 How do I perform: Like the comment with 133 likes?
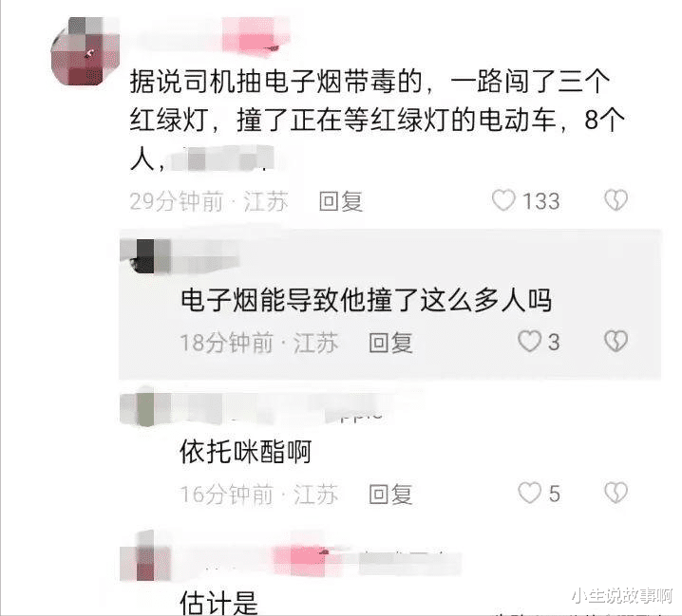pyautogui.click(x=503, y=201)
